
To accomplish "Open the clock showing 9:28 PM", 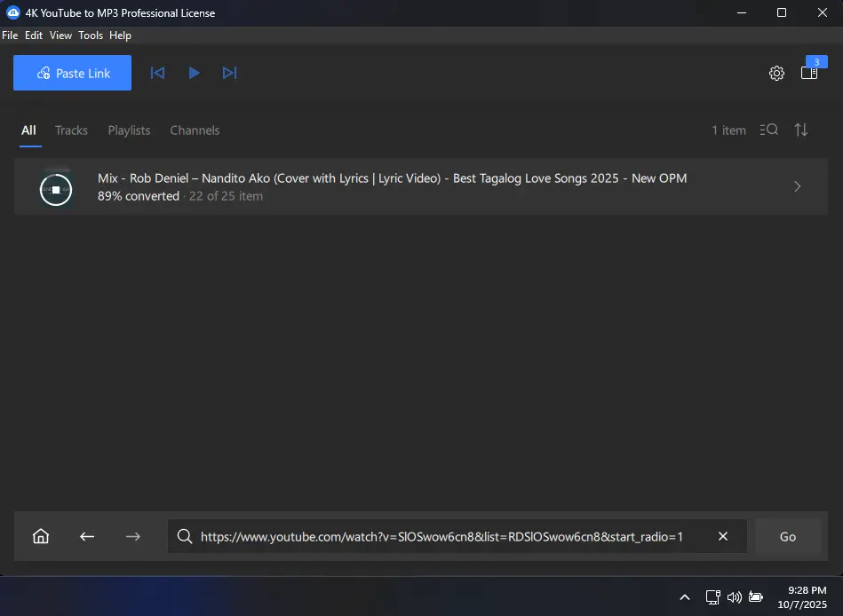I will [802, 597].
